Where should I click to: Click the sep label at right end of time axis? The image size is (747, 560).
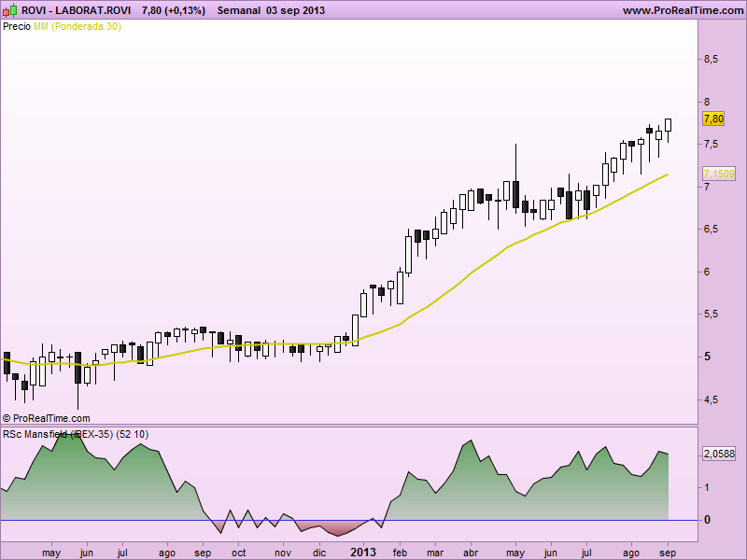tap(668, 553)
